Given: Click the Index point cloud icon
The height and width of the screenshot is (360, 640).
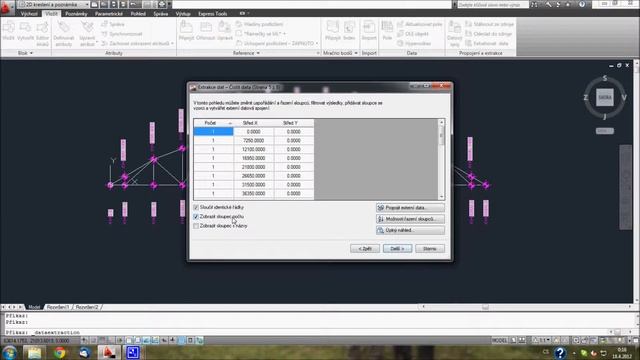Looking at the screenshot, I should [x=349, y=31].
